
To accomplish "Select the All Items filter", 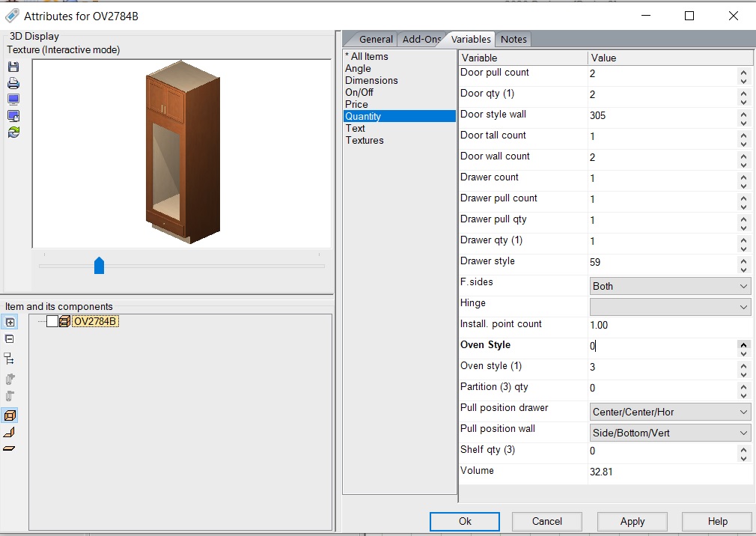I will [367, 56].
